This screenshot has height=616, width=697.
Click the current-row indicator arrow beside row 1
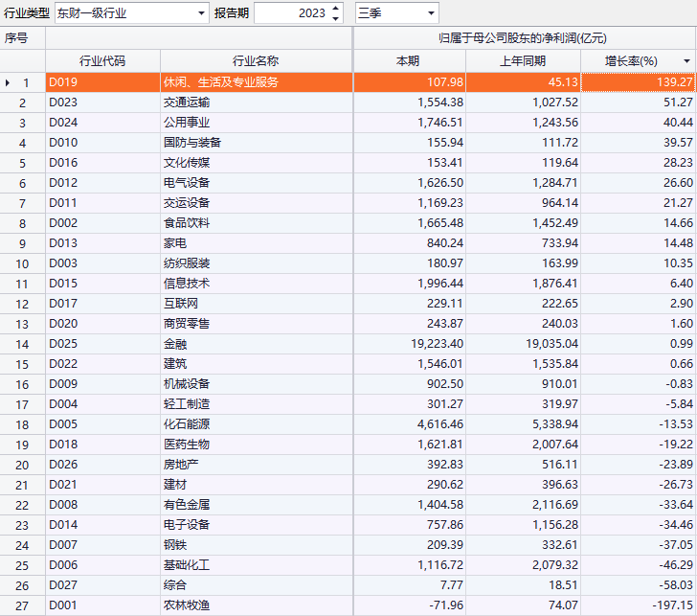click(8, 82)
